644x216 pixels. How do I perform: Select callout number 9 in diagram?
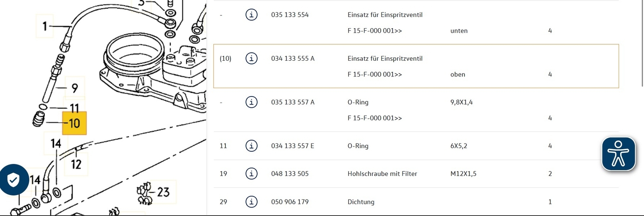pyautogui.click(x=74, y=88)
